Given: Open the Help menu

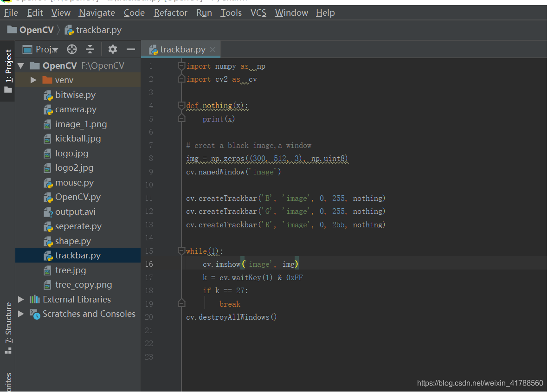Looking at the screenshot, I should click(325, 13).
